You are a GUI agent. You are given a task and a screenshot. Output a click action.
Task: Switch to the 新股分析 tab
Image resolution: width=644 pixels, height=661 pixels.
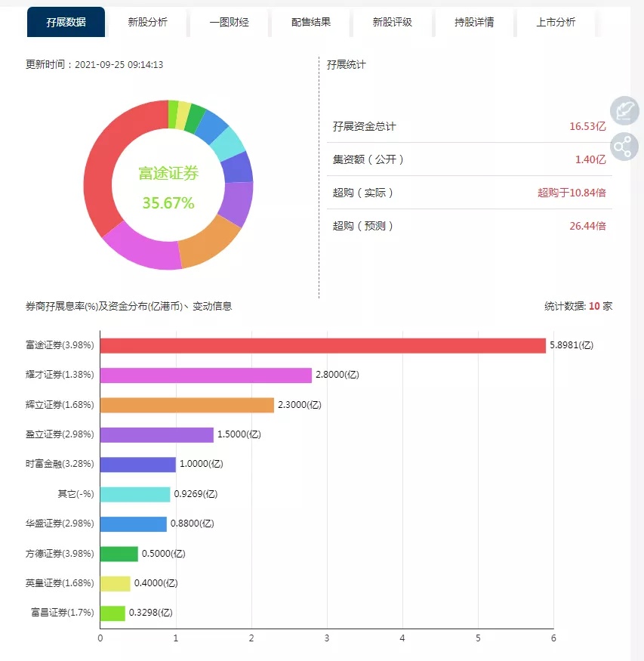click(147, 22)
